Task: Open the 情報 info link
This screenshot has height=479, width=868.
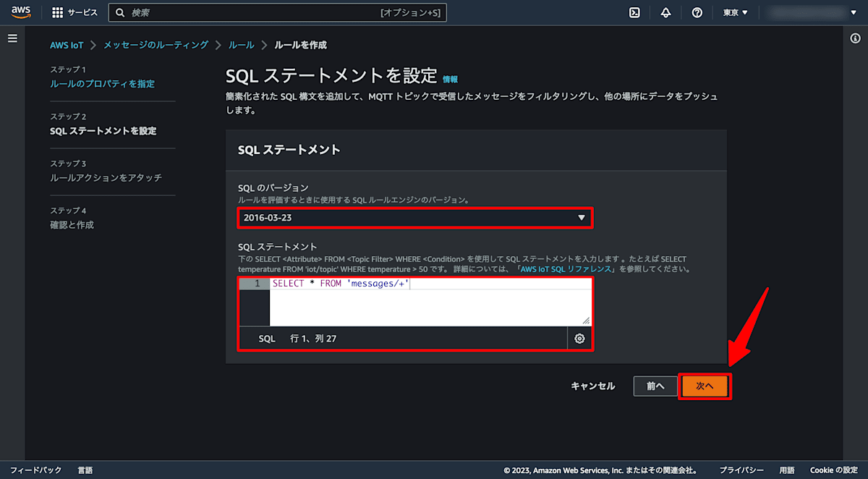Action: [450, 79]
